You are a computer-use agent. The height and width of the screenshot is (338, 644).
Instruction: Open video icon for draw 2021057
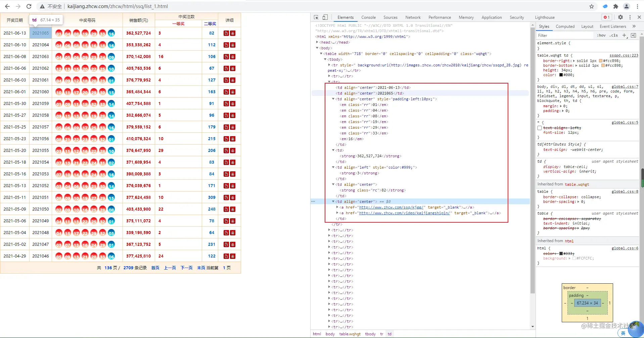[233, 127]
